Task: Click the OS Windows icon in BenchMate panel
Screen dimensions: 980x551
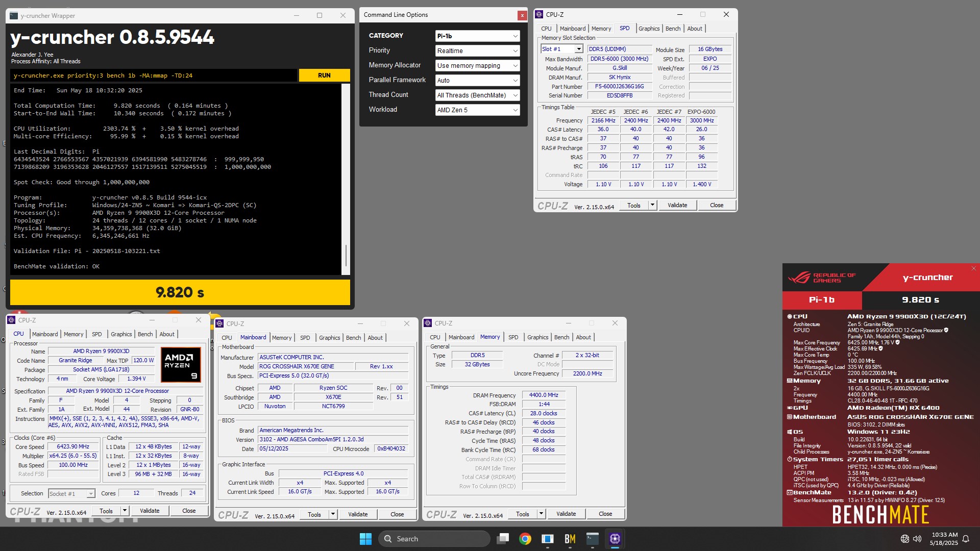Action: pyautogui.click(x=790, y=432)
